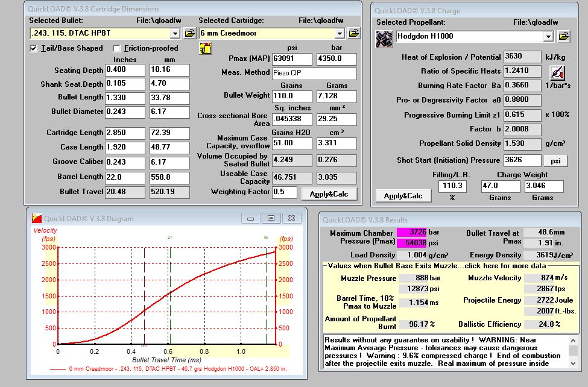
Task: Click the psi unit button
Action: pos(555,161)
